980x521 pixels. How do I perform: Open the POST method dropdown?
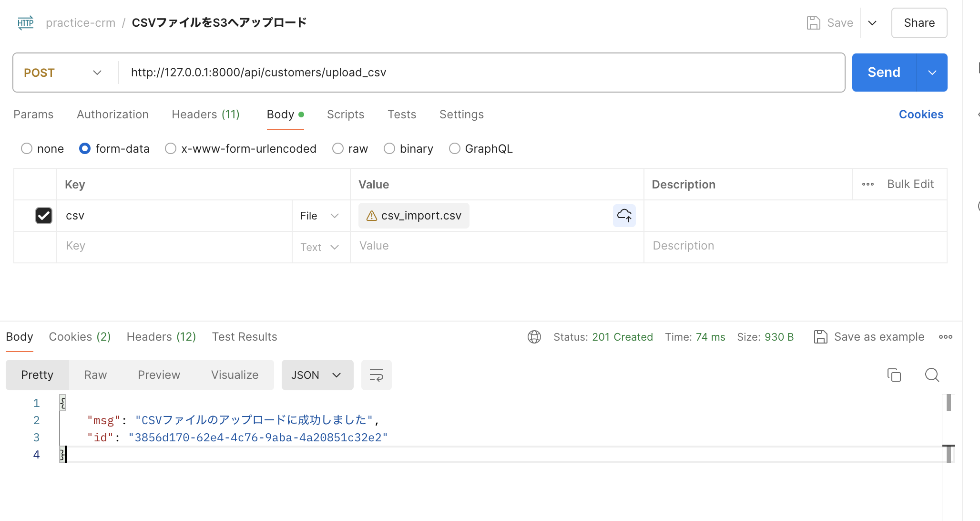62,73
